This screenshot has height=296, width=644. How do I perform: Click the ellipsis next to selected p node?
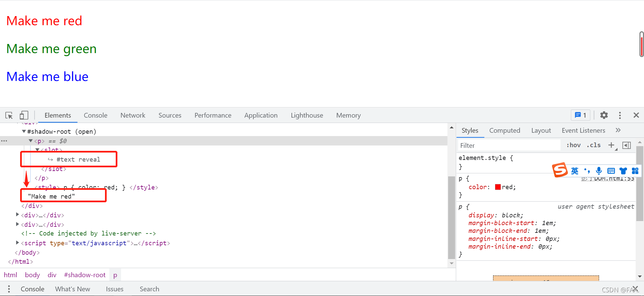4,141
